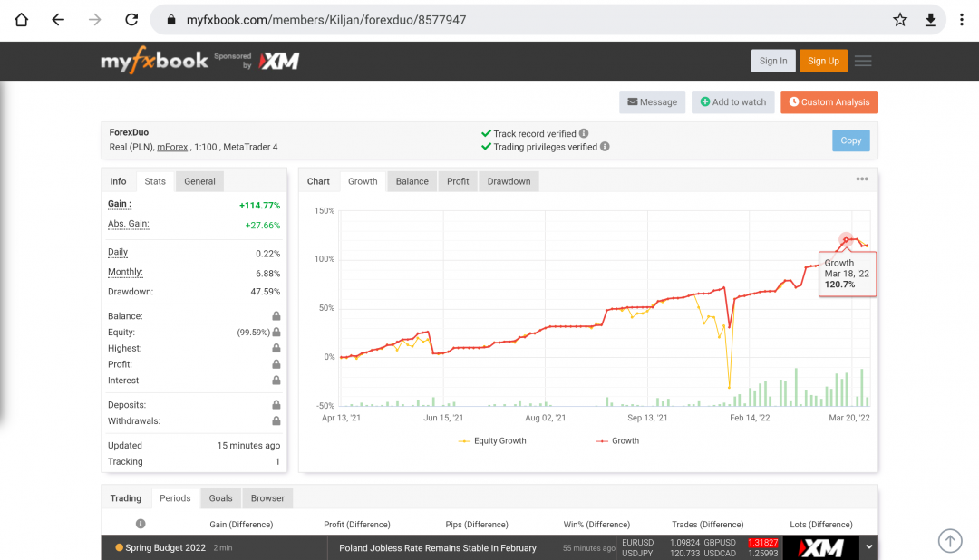Click the browser home icon
The width and height of the screenshot is (979, 560).
[22, 19]
